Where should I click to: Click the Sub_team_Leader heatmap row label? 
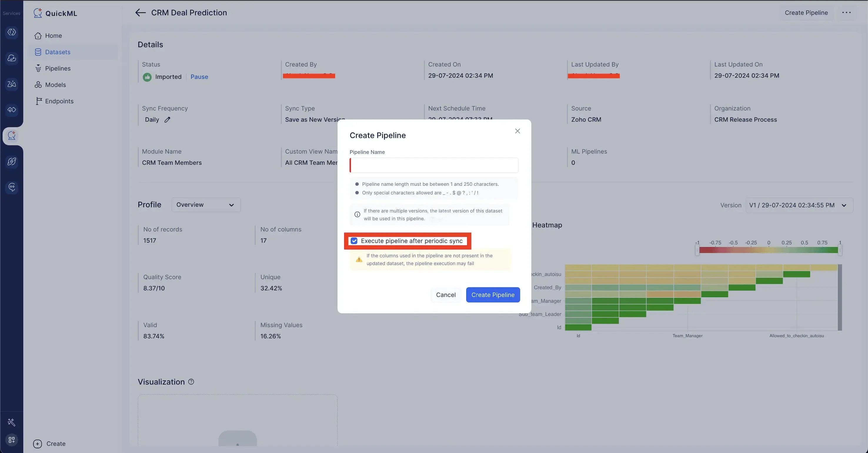pyautogui.click(x=540, y=314)
